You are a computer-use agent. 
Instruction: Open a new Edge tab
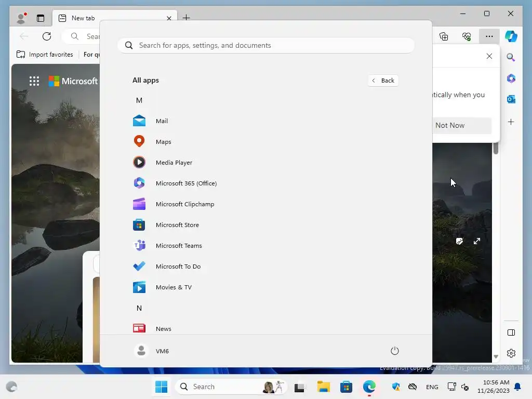[x=187, y=17]
